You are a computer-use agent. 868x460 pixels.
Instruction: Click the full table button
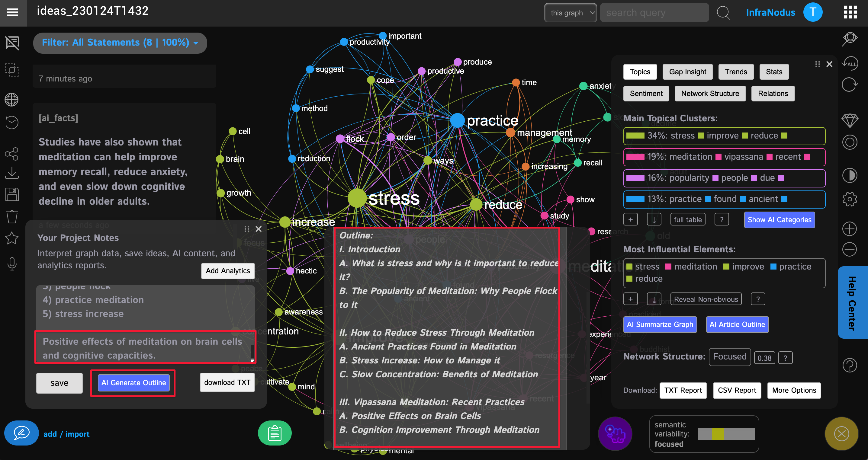point(687,219)
